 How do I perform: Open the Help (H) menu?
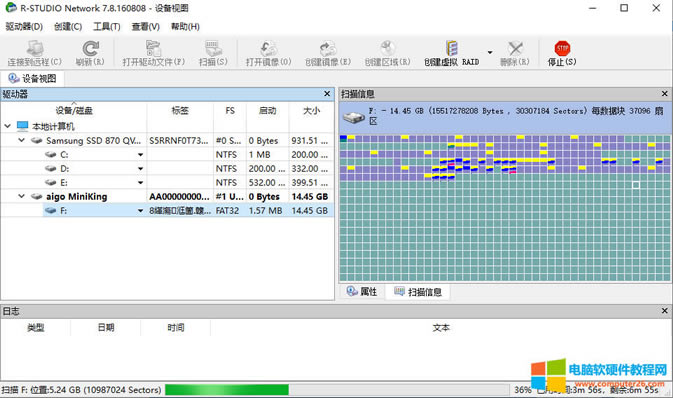coord(185,27)
